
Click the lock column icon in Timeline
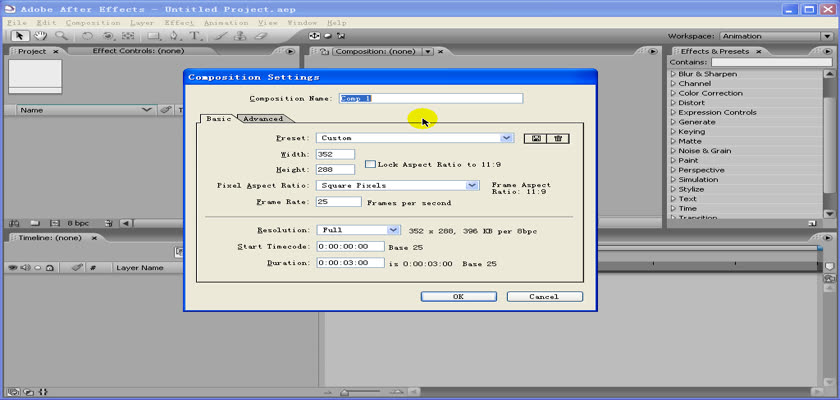49,267
